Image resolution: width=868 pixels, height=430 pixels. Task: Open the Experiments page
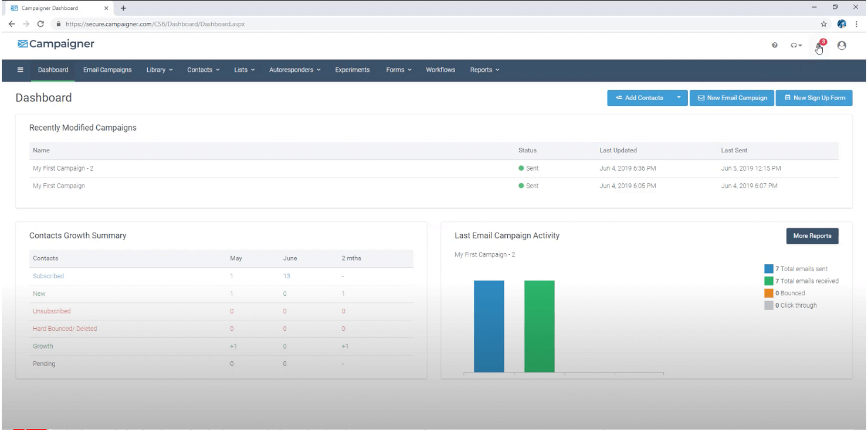[352, 70]
